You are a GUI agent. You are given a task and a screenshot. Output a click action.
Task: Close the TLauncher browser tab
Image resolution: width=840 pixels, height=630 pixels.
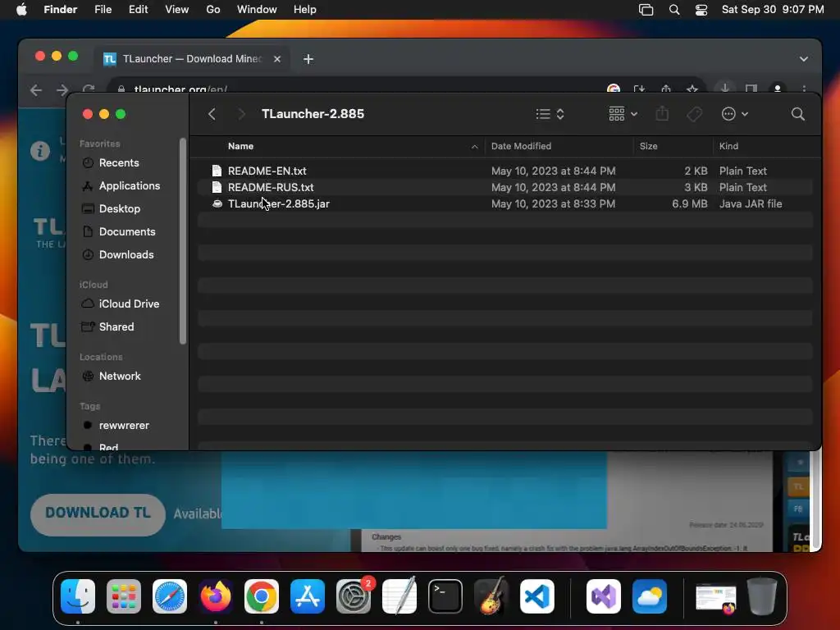click(x=277, y=59)
